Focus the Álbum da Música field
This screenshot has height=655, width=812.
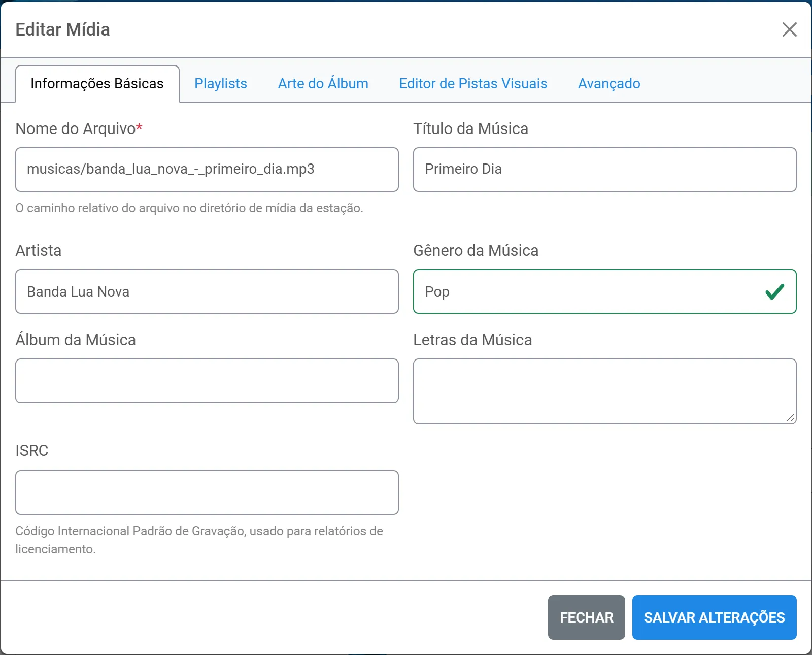(x=207, y=381)
